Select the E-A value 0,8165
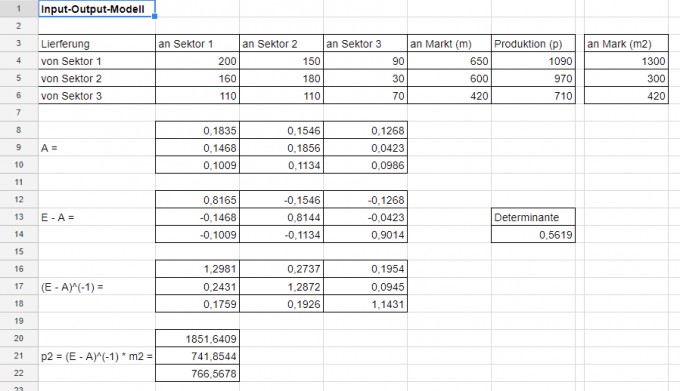This screenshot has height=391, width=680. [197, 199]
